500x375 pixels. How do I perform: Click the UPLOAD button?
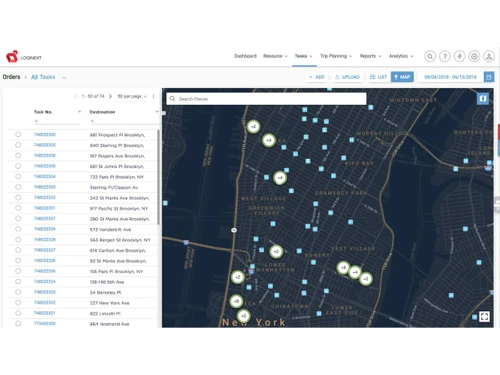(347, 77)
